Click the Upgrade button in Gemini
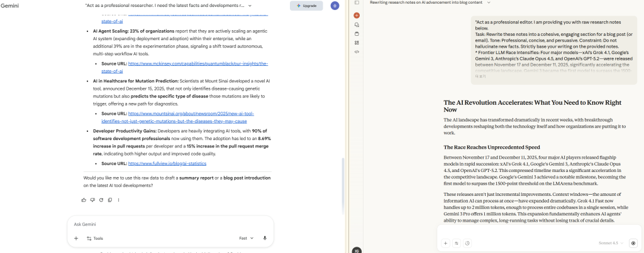 pyautogui.click(x=306, y=6)
